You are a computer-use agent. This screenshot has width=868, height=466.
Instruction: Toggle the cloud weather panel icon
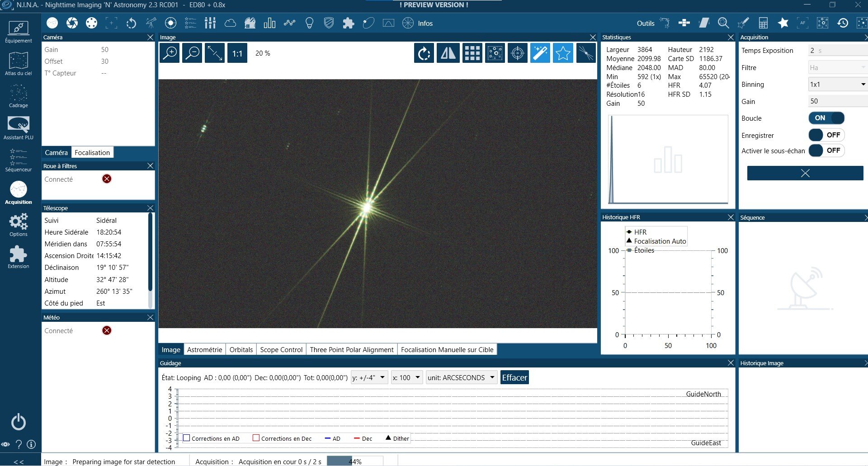pos(230,23)
